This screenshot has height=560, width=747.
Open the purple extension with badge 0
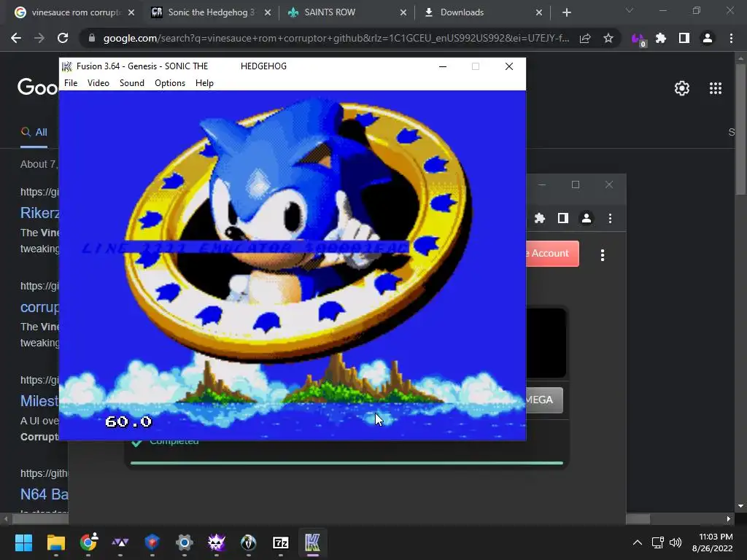pyautogui.click(x=638, y=39)
